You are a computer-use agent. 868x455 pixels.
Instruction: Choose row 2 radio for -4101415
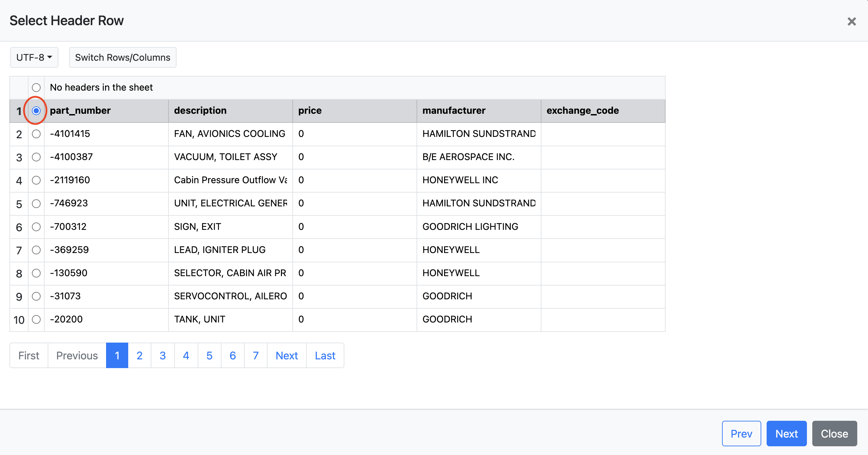(36, 134)
